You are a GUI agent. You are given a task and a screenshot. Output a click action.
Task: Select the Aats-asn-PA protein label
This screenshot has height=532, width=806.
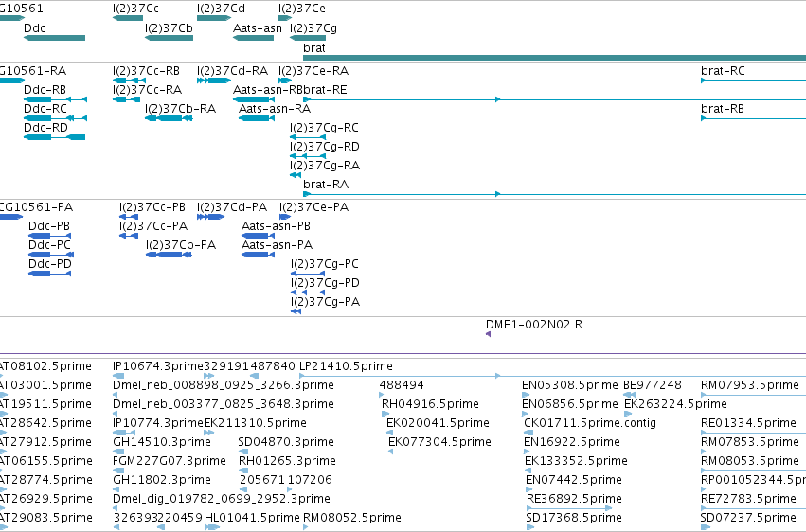coord(278,245)
